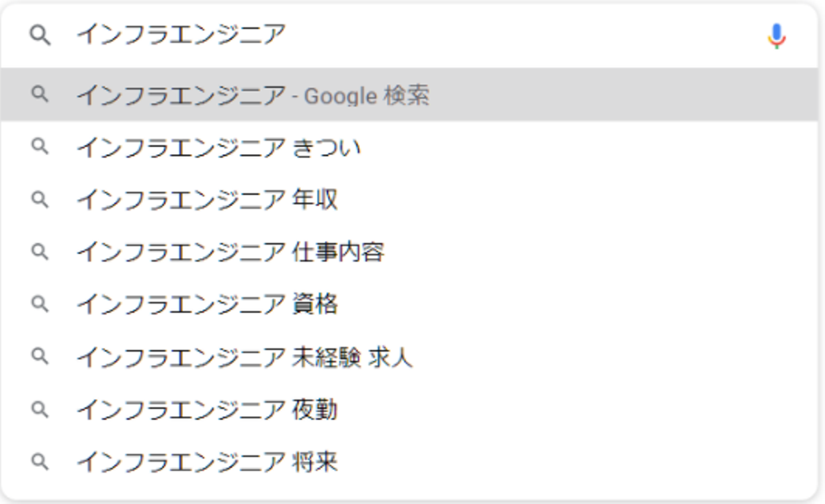The height and width of the screenshot is (504, 825).
Task: Click empty area of the search field
Action: point(516,36)
